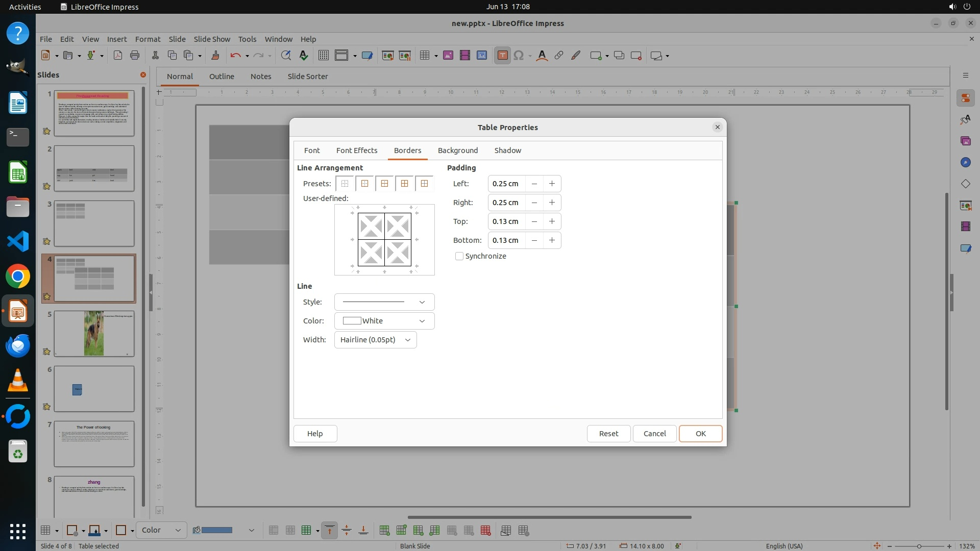Click the Display Grid toolbar icon
The height and width of the screenshot is (551, 980).
coord(323,56)
